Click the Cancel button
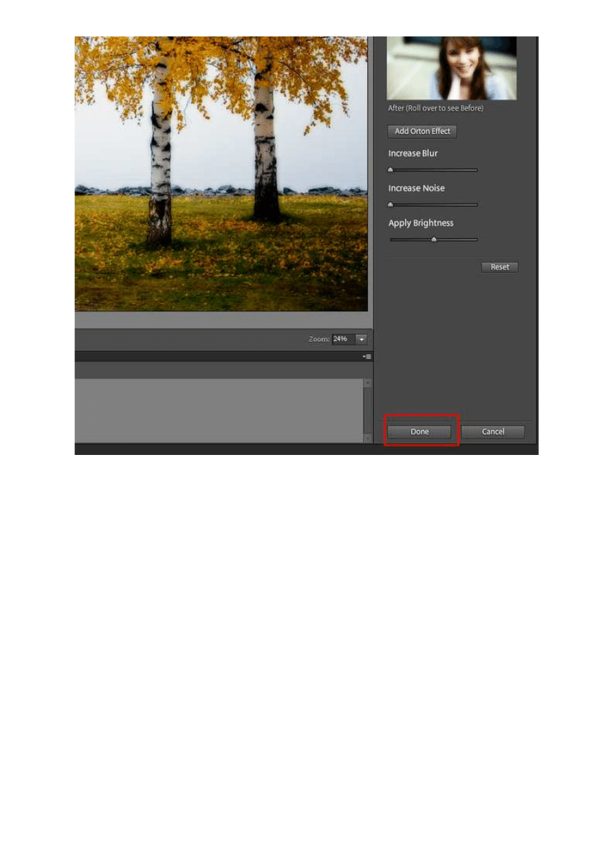This screenshot has width=614, height=868. (493, 432)
